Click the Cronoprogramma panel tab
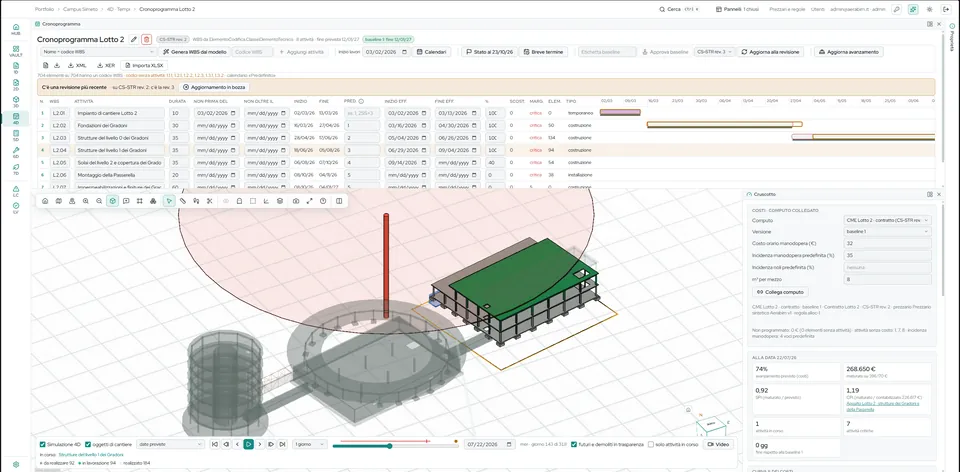The image size is (960, 472). pos(58,24)
